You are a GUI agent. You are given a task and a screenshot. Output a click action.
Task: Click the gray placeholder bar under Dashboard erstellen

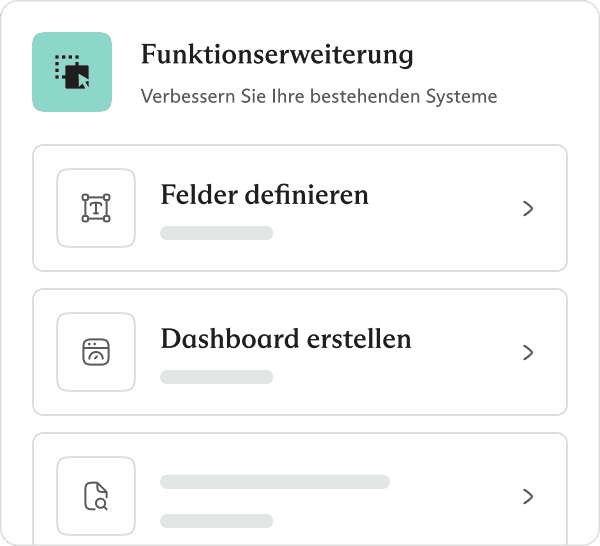tap(216, 377)
